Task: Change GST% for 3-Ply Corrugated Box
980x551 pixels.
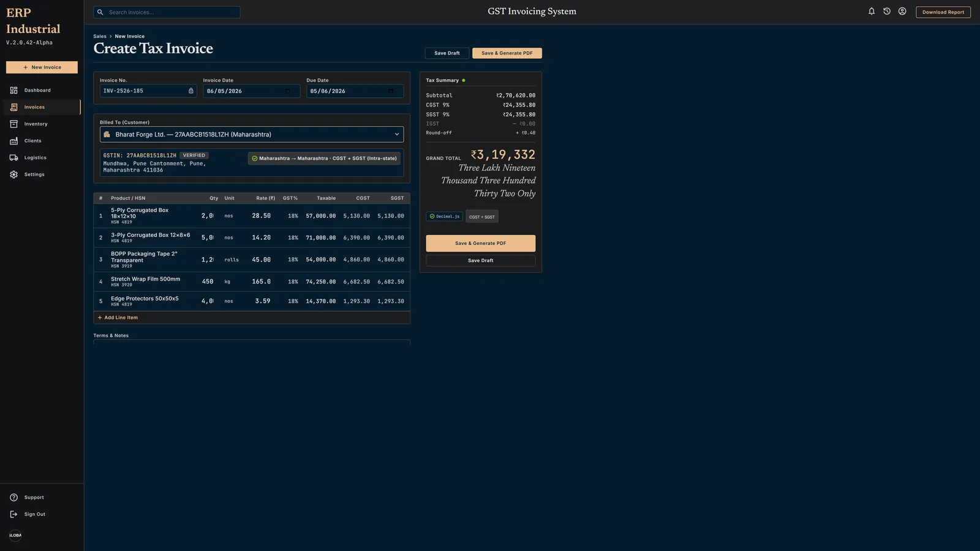Action: [293, 238]
